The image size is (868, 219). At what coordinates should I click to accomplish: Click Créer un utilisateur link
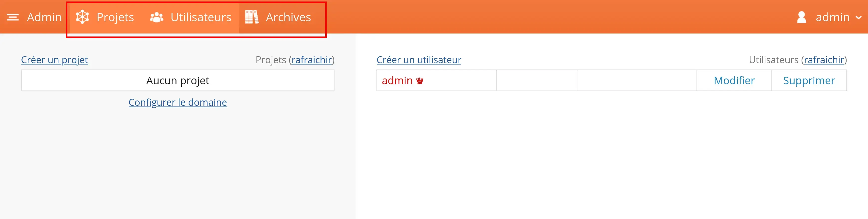click(419, 60)
